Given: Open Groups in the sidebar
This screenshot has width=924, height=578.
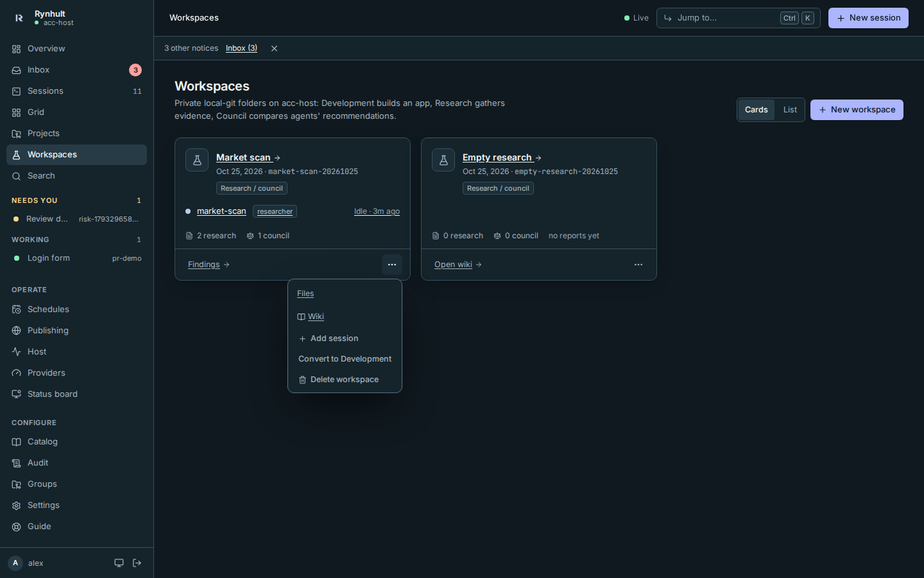Looking at the screenshot, I should tap(76, 484).
